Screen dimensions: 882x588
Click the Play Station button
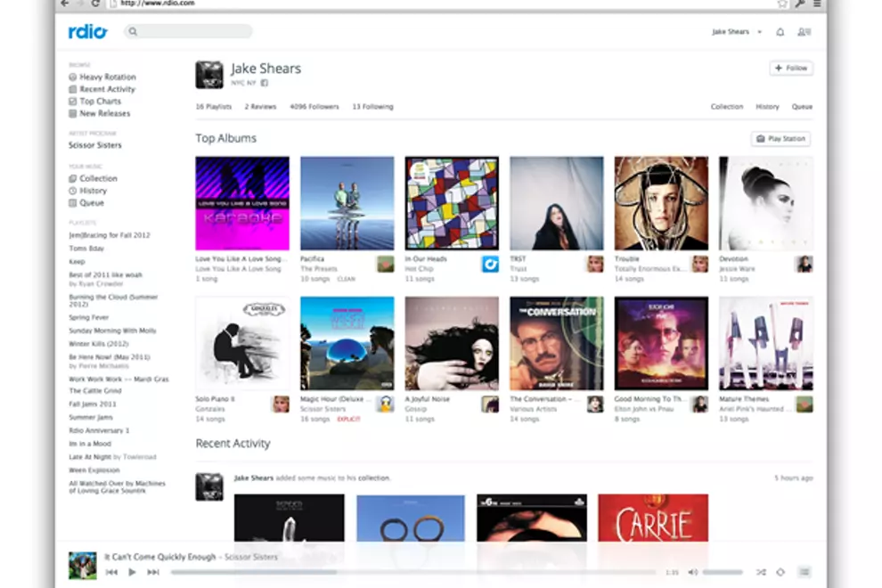[x=780, y=139]
